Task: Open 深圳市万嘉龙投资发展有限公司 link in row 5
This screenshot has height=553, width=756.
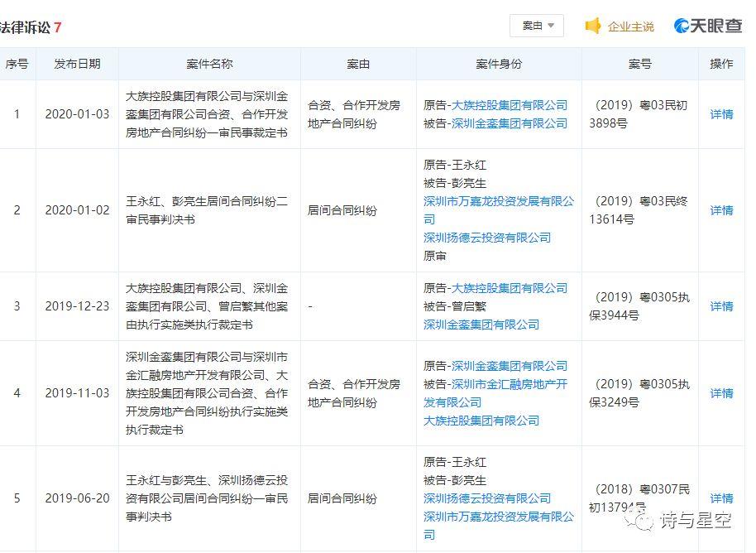Action: pos(499,526)
